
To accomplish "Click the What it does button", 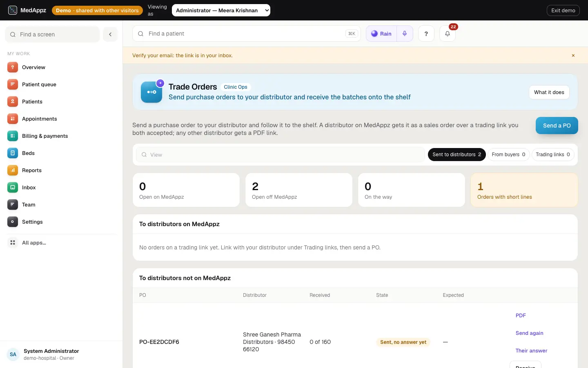I will [549, 92].
